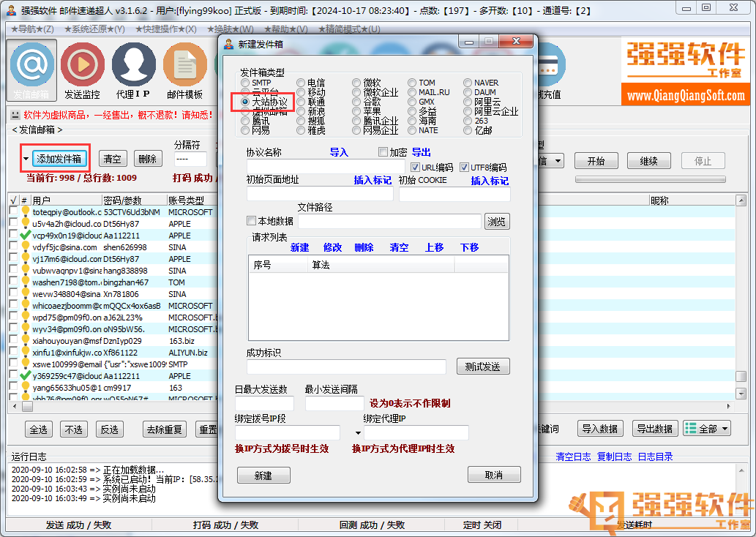Click the 日最大发送数 input field
Screen dimensions: 756x537
(x=264, y=403)
